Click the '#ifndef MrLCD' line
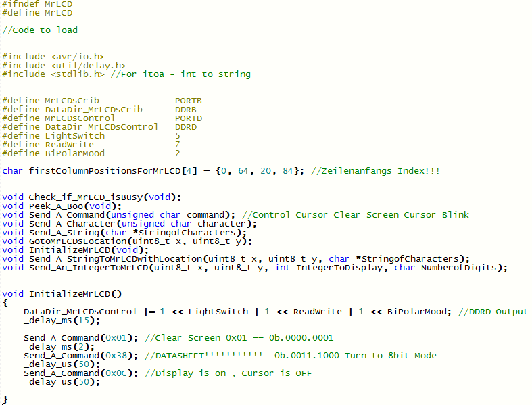This screenshot has height=405, width=532. click(37, 4)
